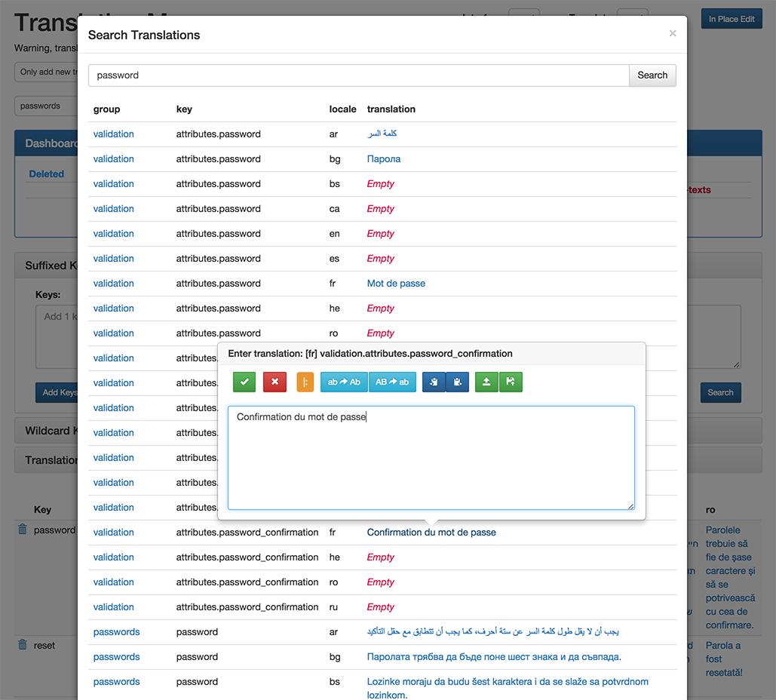
Task: Click the 'locale' column header
Action: pyautogui.click(x=343, y=109)
